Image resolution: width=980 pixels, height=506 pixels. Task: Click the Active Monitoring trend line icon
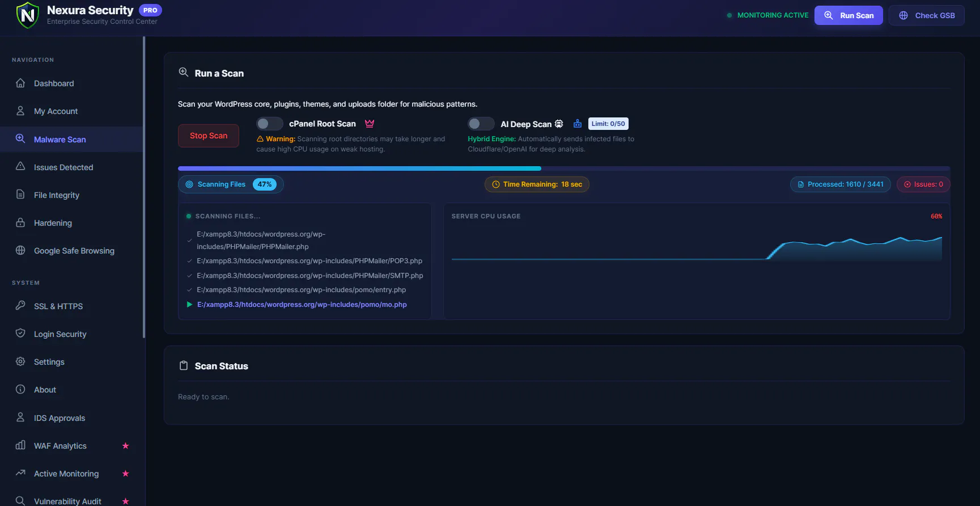[20, 473]
